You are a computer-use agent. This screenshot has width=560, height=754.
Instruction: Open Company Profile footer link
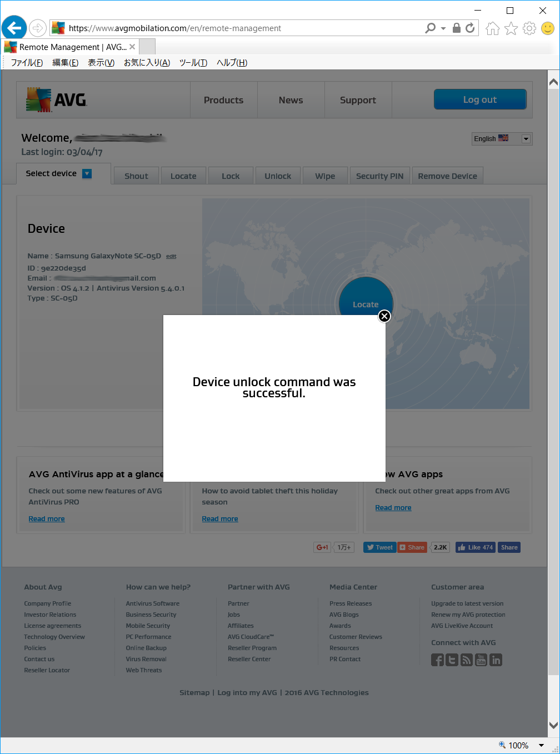click(48, 603)
